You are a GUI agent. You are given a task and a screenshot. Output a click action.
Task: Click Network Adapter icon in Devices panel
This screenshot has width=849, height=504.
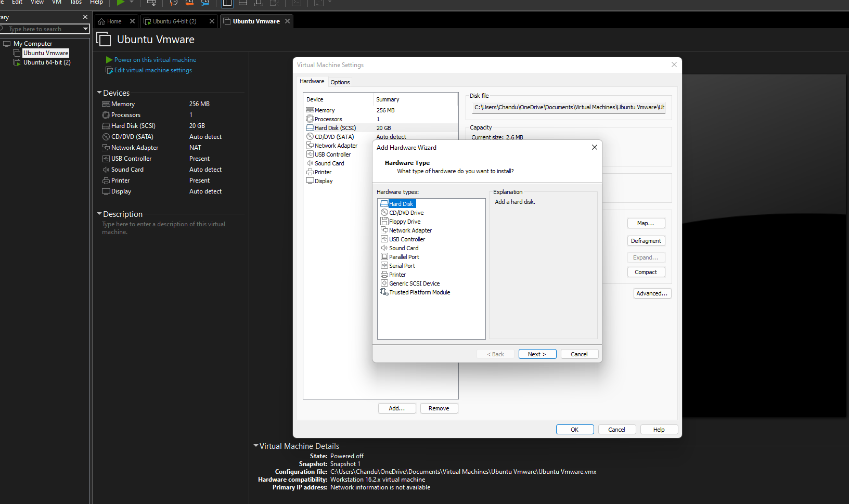tap(106, 148)
